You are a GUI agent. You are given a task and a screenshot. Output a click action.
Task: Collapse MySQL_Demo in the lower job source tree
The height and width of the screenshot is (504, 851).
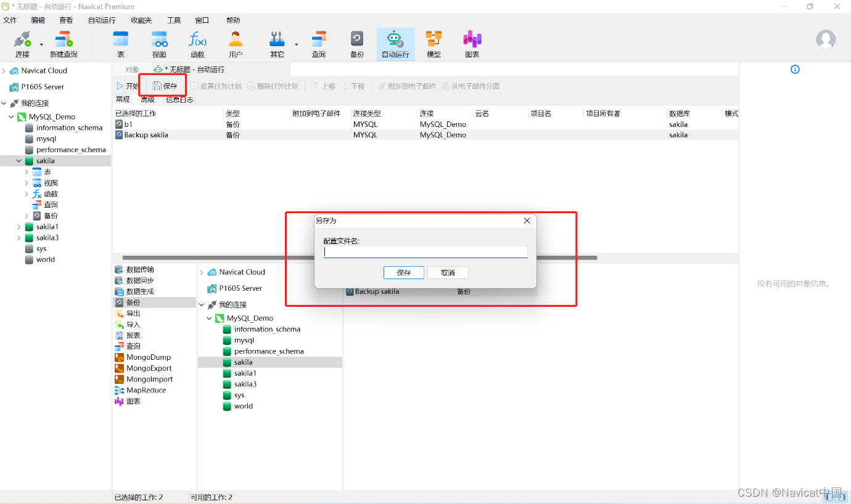(209, 319)
